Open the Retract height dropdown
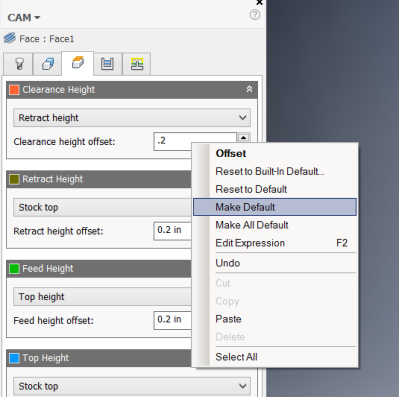Image resolution: width=399 pixels, height=398 pixels. [x=132, y=118]
